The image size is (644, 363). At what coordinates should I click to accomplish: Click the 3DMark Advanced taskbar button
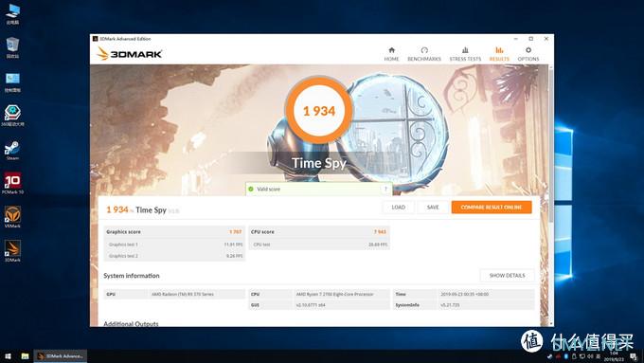coord(61,356)
